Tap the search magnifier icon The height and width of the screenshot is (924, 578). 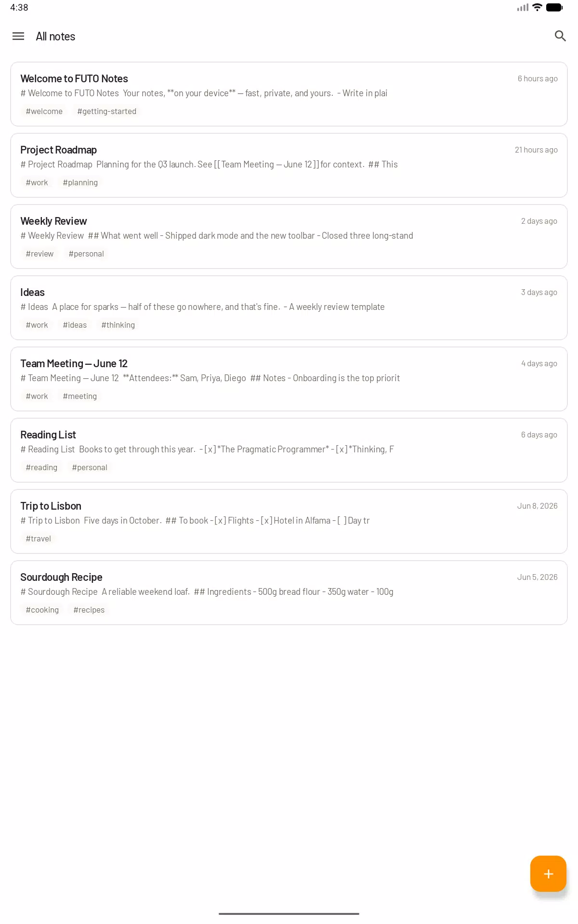pos(560,36)
